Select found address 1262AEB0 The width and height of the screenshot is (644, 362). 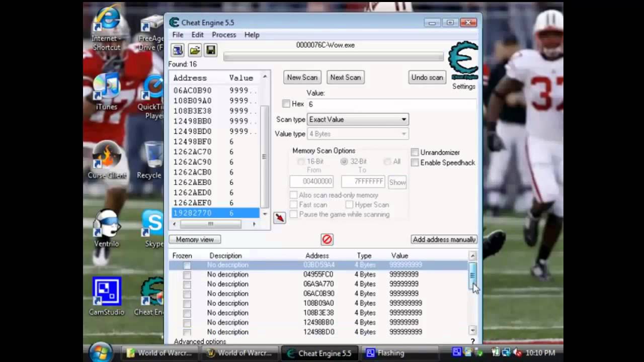click(x=215, y=183)
